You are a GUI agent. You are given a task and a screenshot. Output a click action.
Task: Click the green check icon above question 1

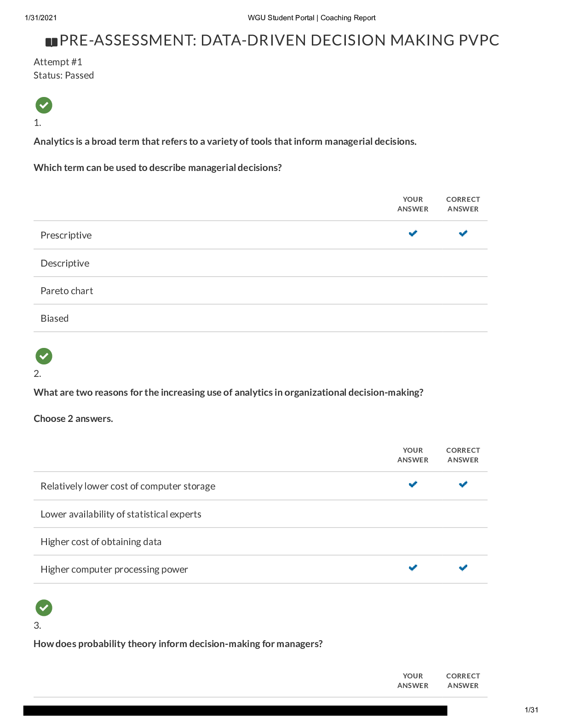[44, 105]
